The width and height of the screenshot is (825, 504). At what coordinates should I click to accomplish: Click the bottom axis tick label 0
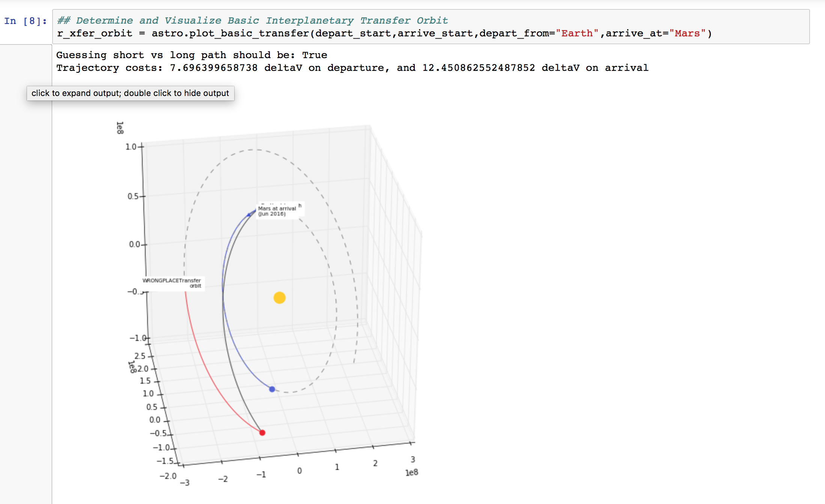click(x=300, y=471)
